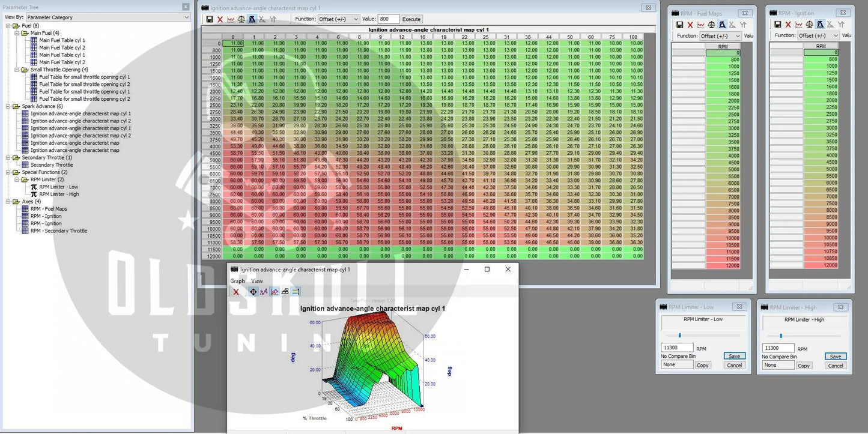
Task: Click the save icon in the Ignition map window
Action: (x=209, y=19)
